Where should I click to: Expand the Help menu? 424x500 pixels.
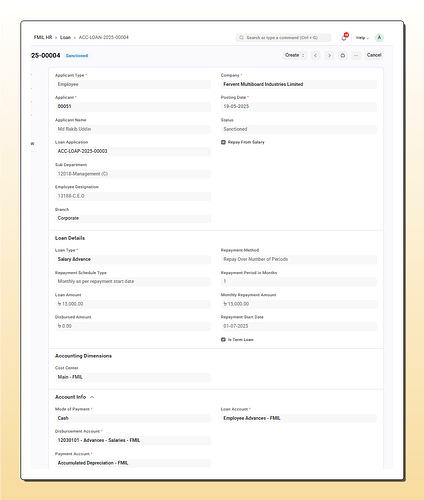(x=362, y=38)
